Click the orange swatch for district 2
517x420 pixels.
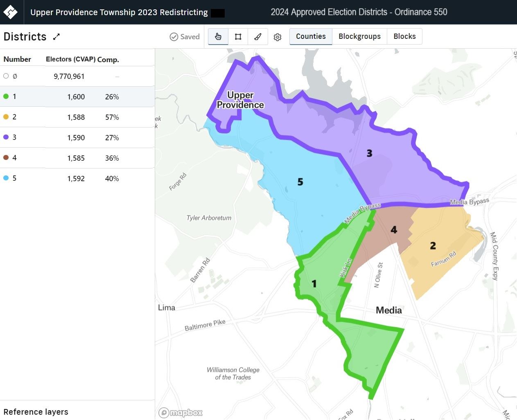pyautogui.click(x=6, y=117)
